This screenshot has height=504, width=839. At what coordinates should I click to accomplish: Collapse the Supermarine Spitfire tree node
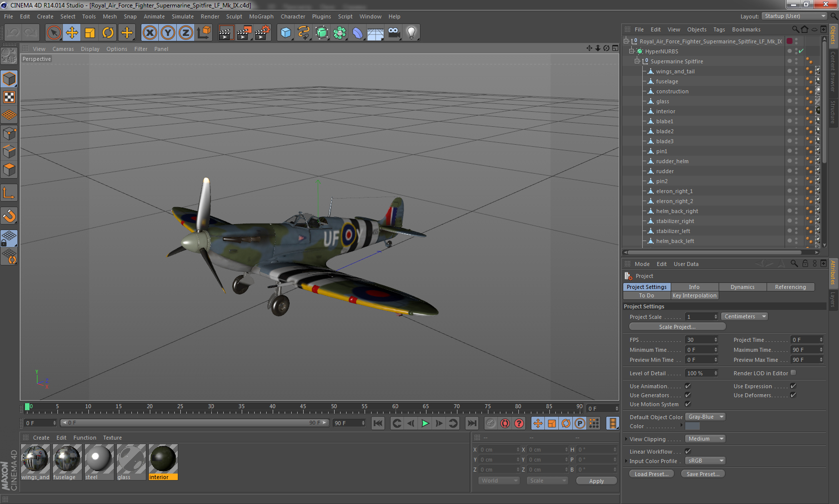637,61
